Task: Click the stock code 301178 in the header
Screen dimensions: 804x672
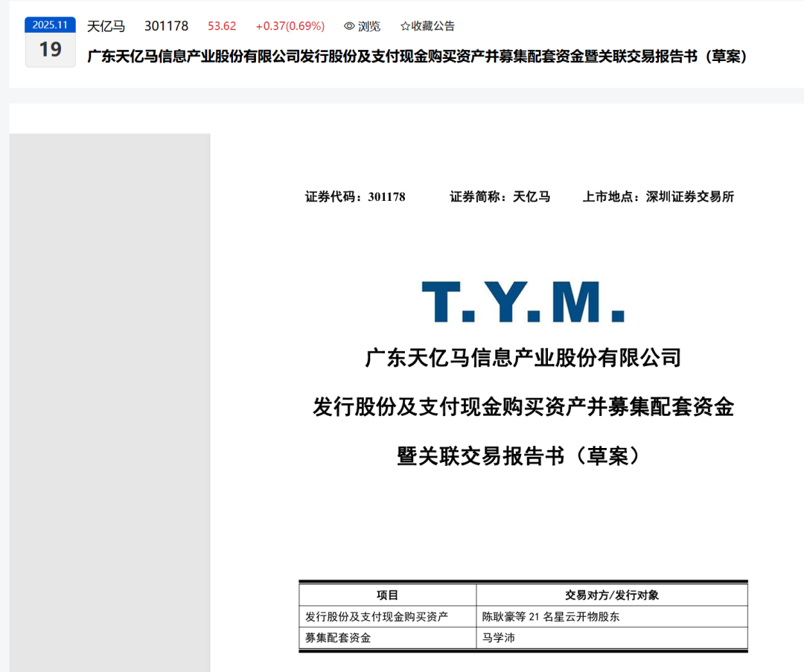Action: coord(166,26)
